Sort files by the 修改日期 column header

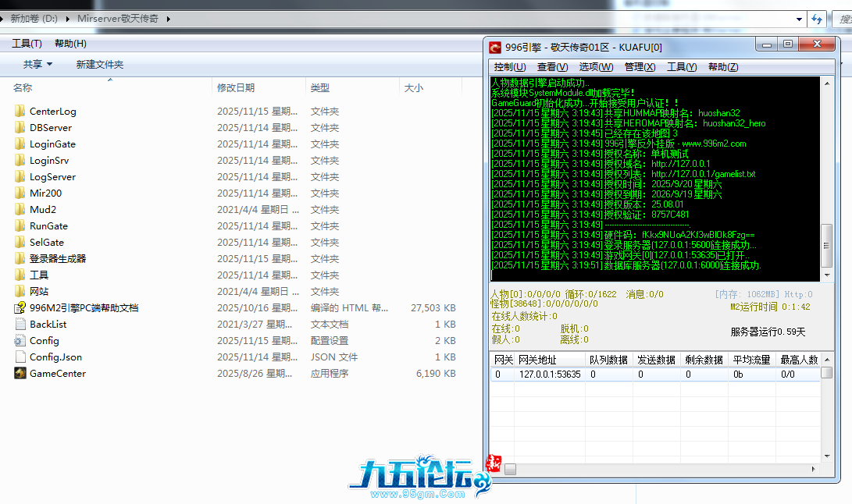coord(236,87)
